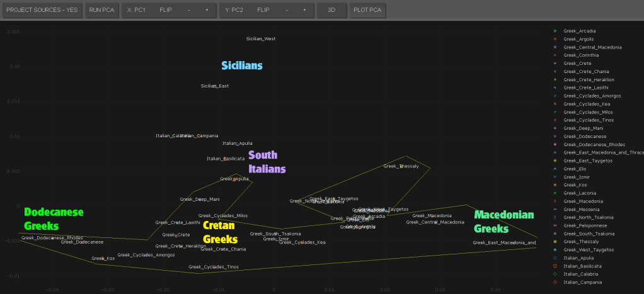Click the green Greek_Arcadia legend marker
The image size is (644, 294).
click(x=555, y=31)
